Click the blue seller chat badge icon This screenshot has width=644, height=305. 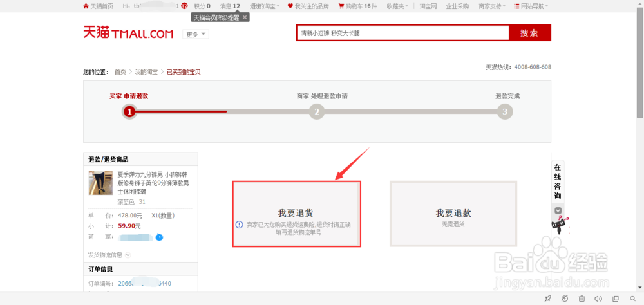[x=159, y=237]
